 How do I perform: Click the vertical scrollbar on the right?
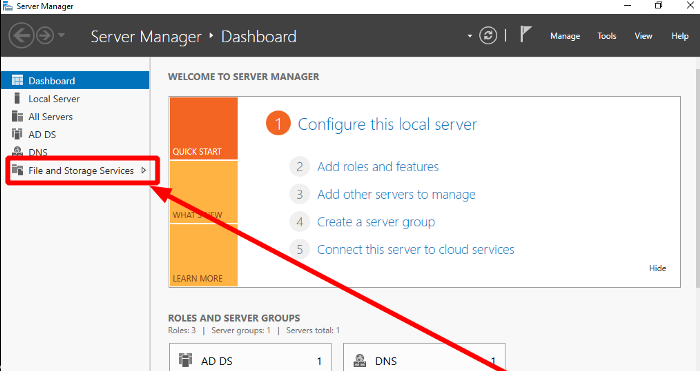click(x=697, y=179)
